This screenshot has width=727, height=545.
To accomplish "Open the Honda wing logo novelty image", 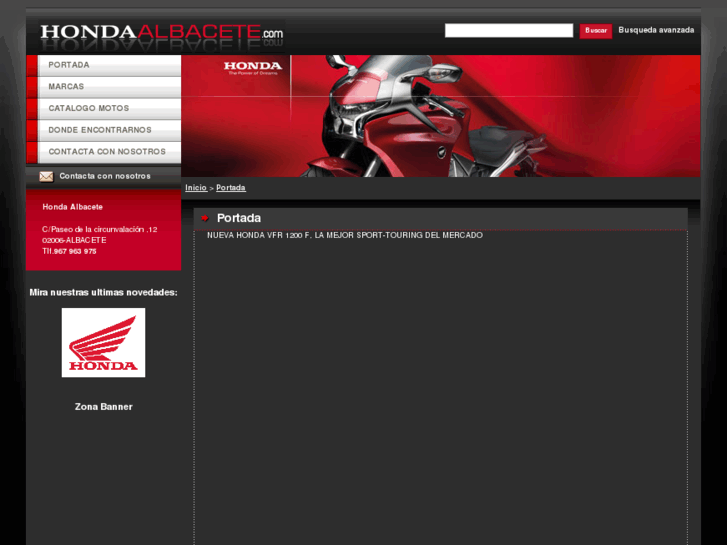I will click(x=103, y=343).
